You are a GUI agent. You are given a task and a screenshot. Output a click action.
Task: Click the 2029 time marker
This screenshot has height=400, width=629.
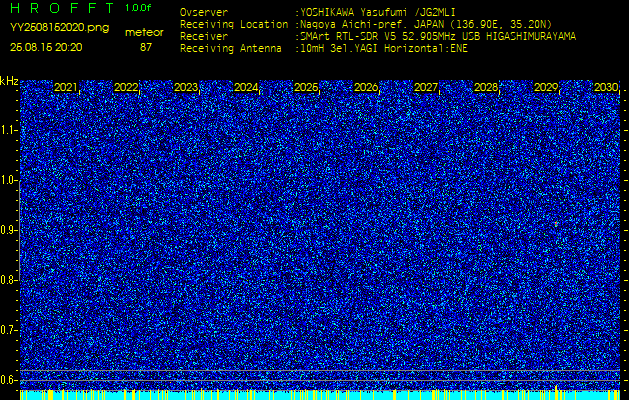(546, 87)
